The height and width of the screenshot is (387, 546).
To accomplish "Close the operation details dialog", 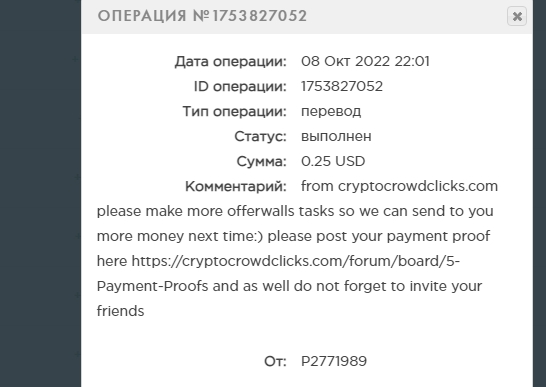I will point(517,16).
